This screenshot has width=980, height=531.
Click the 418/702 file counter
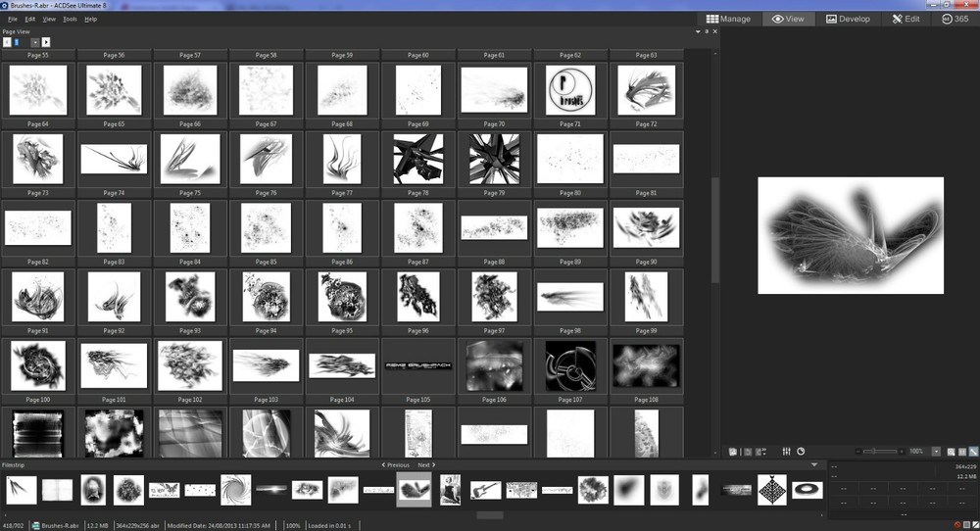(13, 526)
